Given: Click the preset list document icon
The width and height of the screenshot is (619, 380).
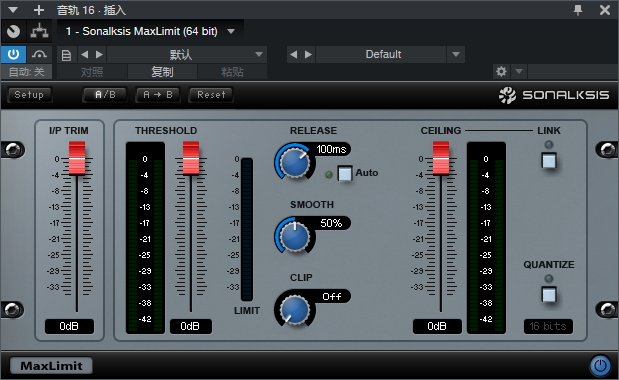Looking at the screenshot, I should click(x=66, y=55).
